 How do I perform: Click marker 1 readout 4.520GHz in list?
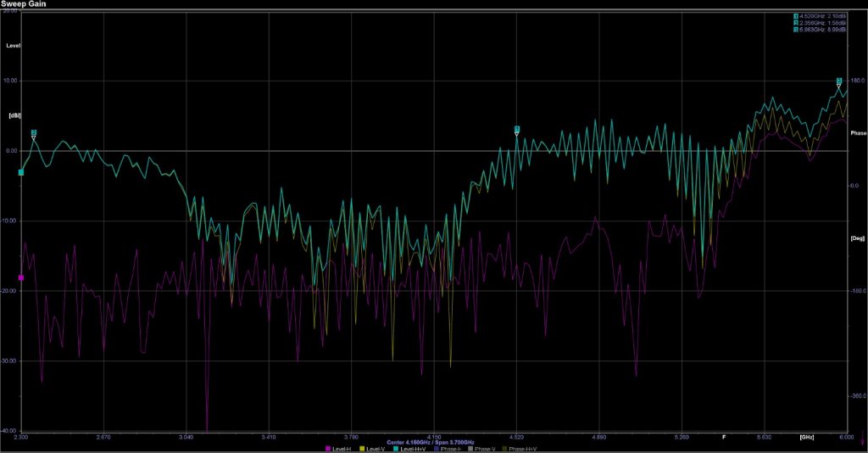point(821,17)
